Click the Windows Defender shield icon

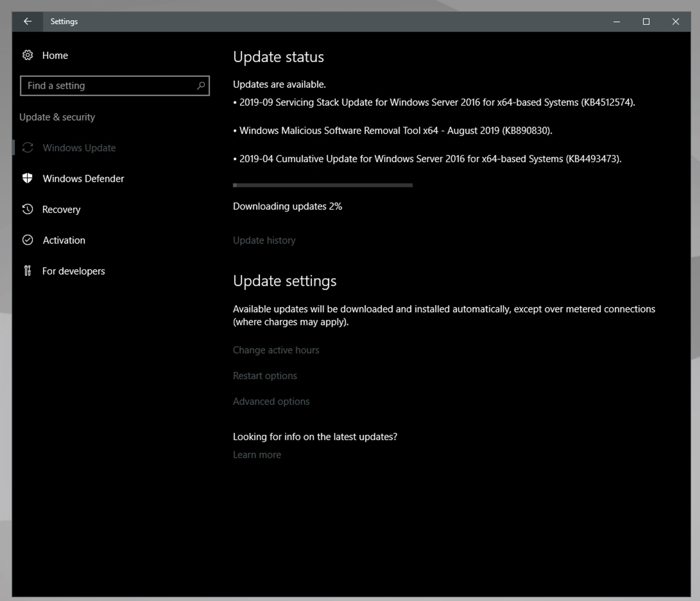[27, 179]
